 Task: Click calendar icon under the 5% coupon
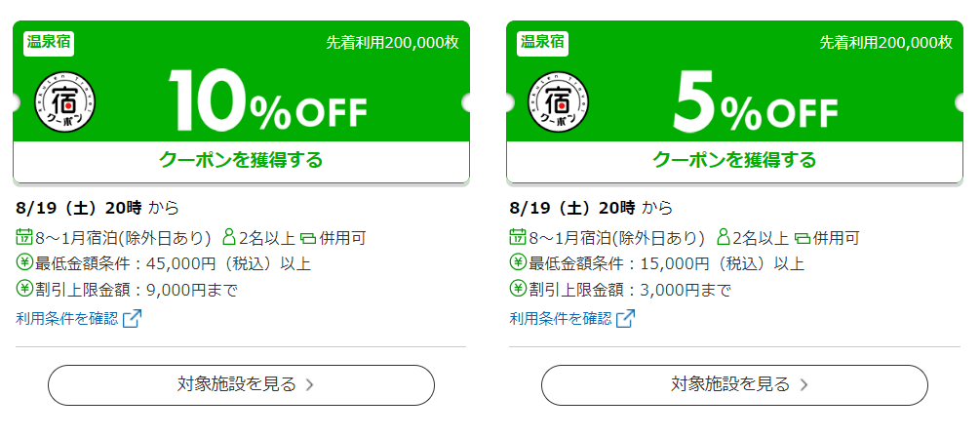(518, 238)
